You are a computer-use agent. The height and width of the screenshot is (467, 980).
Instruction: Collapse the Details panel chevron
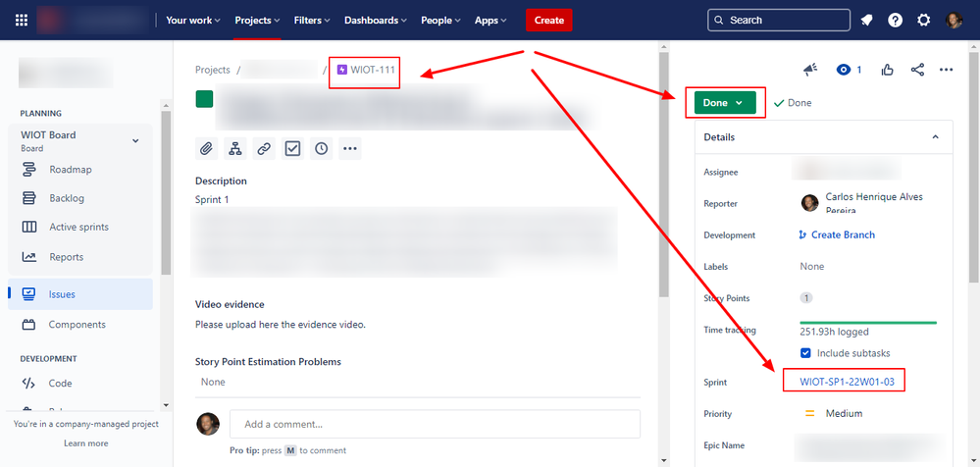tap(936, 137)
